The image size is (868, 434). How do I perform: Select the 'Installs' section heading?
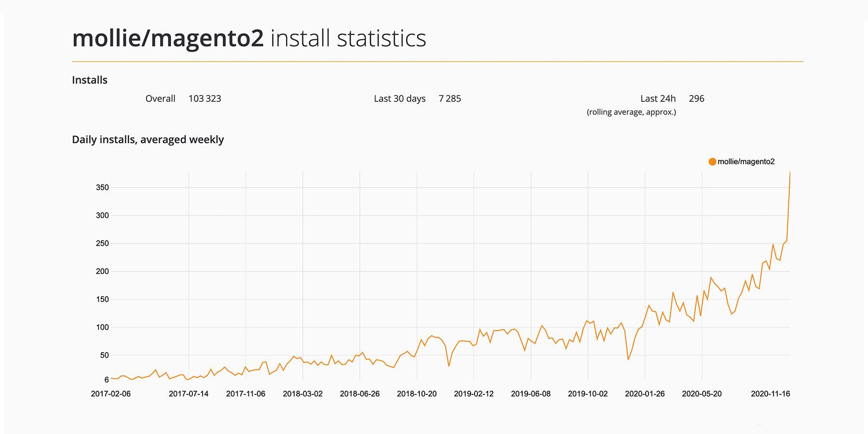click(x=90, y=80)
